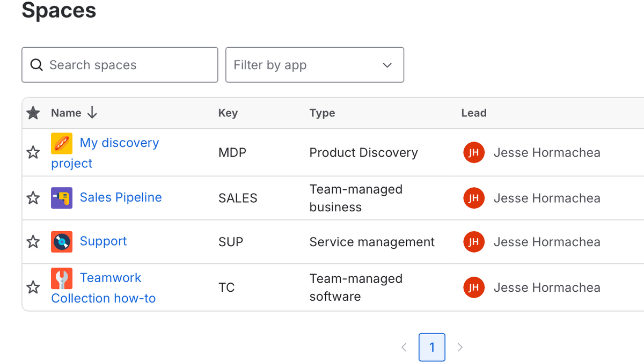Viewport: 644px width, 362px height.
Task: Click the Team-managed business type cell
Action: pos(356,198)
